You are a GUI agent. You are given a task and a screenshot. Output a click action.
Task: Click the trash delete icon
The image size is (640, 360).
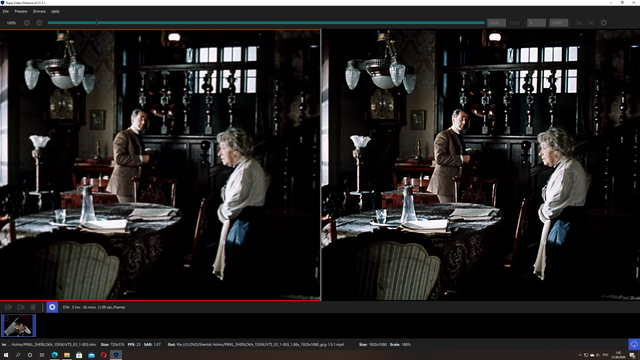click(x=33, y=307)
